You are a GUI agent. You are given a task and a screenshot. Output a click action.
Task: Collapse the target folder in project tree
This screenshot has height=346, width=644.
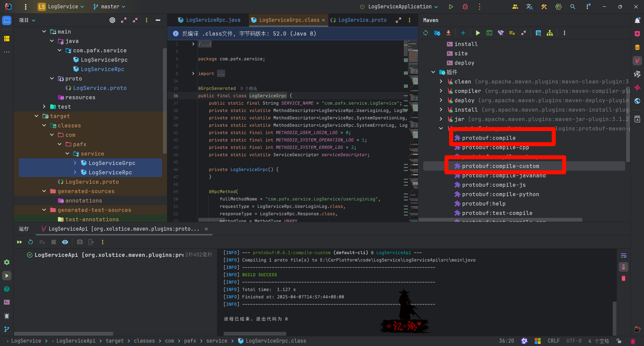click(37, 116)
